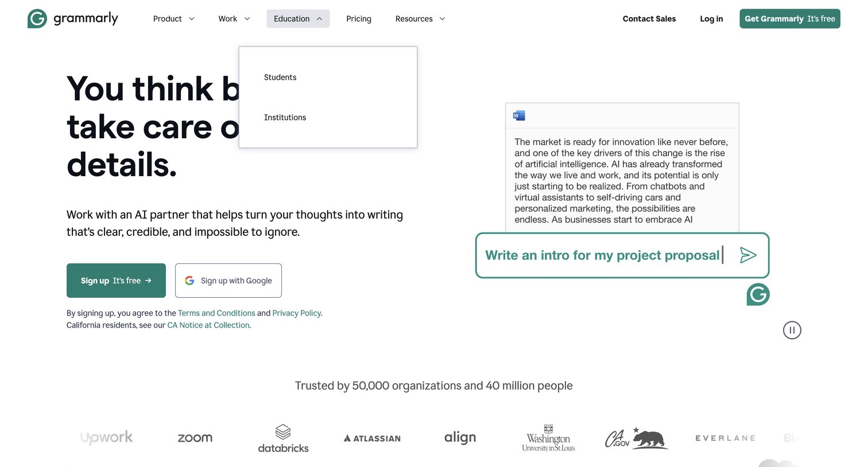Click Sign up with Google button
This screenshot has width=868, height=467.
point(228,281)
